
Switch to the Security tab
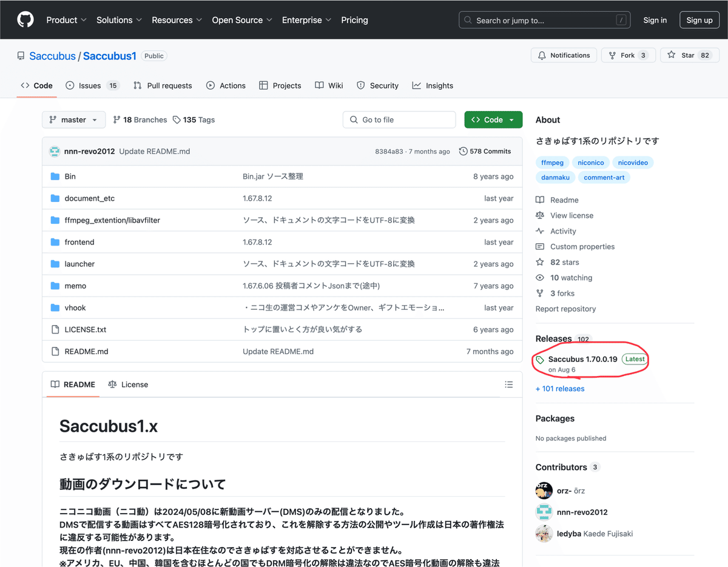pos(377,86)
